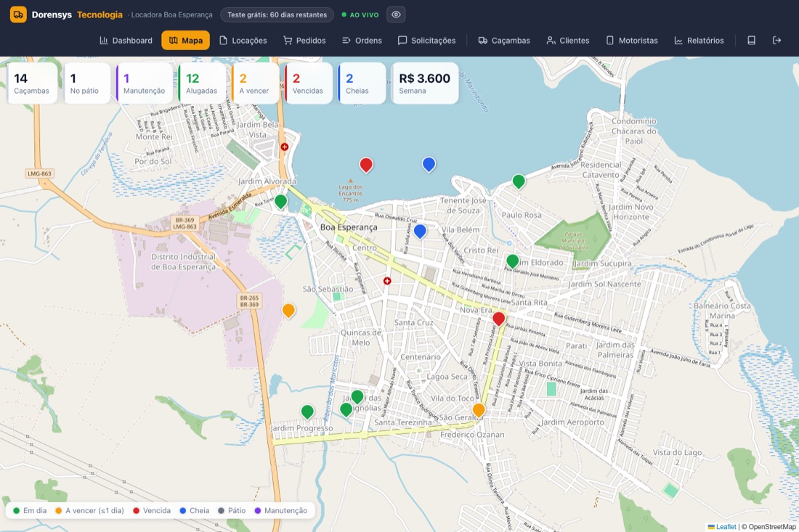
Task: Click lower green marker beside Magnólias label
Action: click(346, 409)
